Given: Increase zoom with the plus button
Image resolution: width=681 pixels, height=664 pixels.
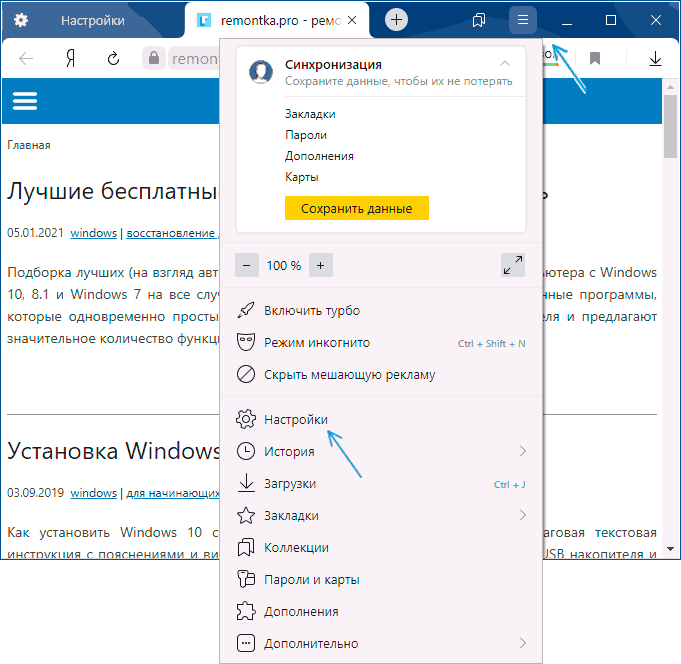Looking at the screenshot, I should click(321, 265).
